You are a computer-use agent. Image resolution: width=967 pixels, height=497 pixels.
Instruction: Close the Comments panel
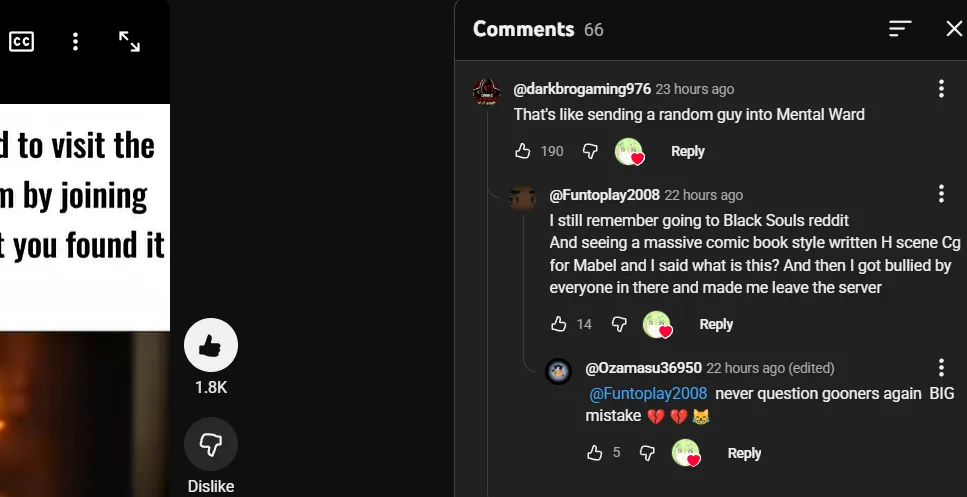click(954, 29)
